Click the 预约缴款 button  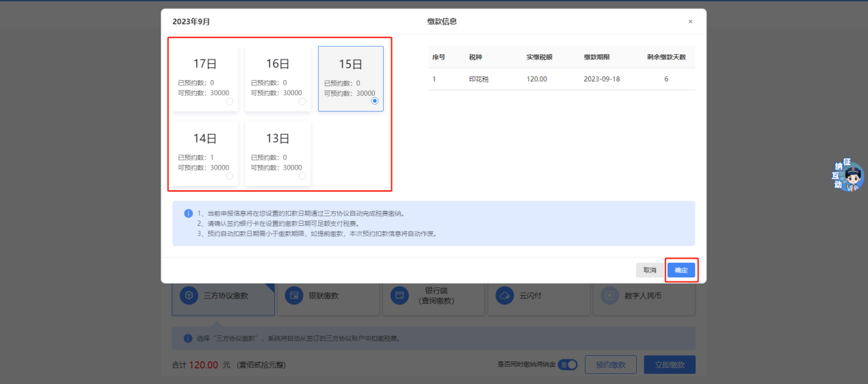pyautogui.click(x=611, y=365)
